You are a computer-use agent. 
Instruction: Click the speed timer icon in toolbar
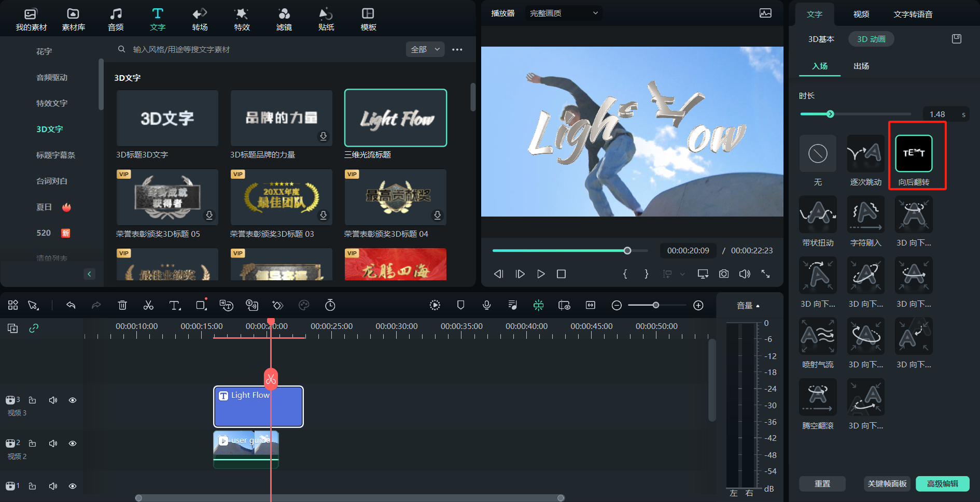click(330, 305)
